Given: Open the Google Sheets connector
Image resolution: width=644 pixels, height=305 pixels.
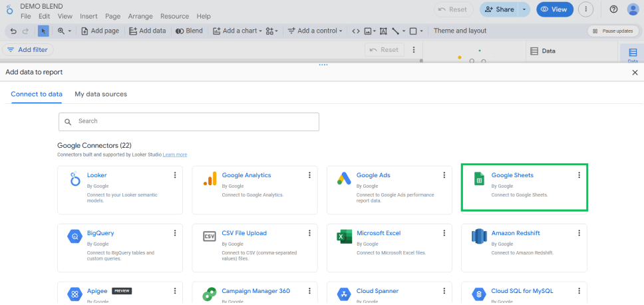Looking at the screenshot, I should 512,176.
